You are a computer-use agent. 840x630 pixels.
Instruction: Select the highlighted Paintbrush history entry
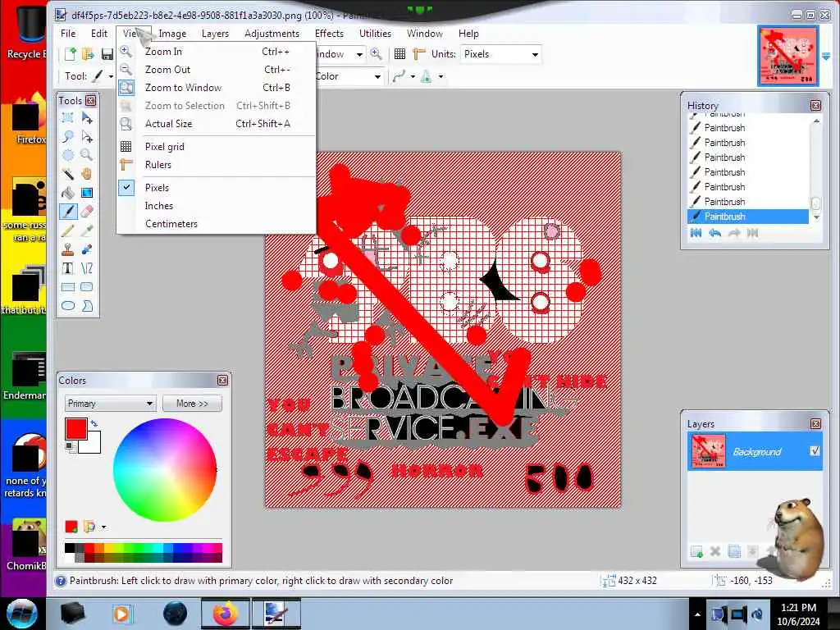(x=748, y=217)
